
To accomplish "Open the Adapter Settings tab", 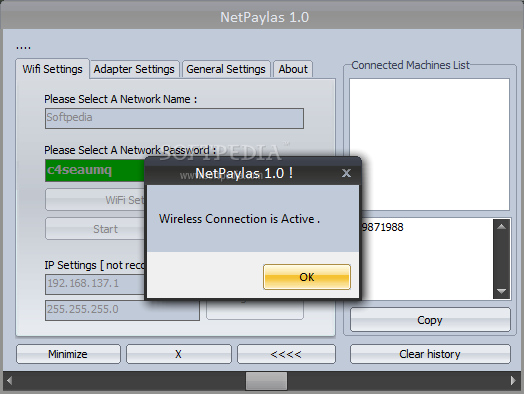I will [134, 69].
